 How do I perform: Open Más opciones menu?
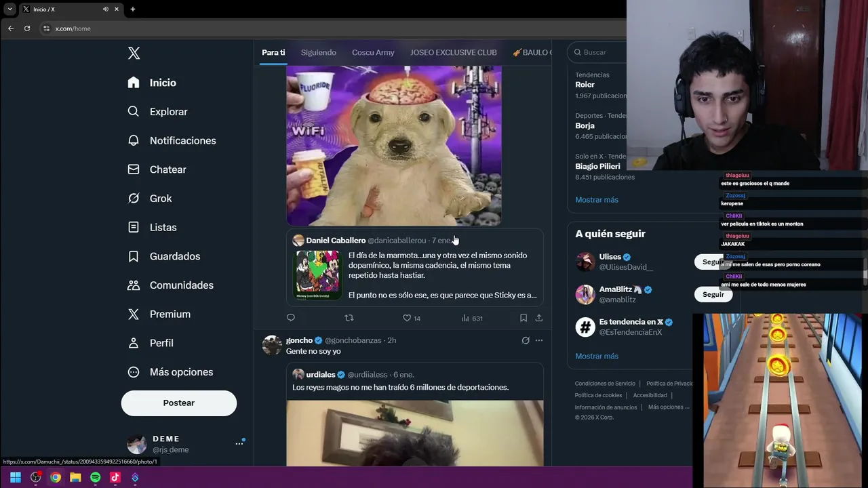[x=171, y=372]
